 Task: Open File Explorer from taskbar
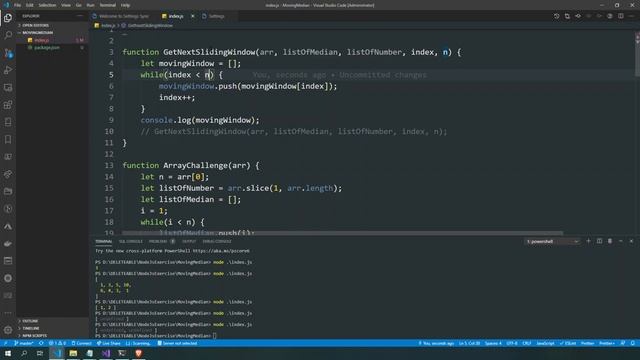click(x=73, y=353)
